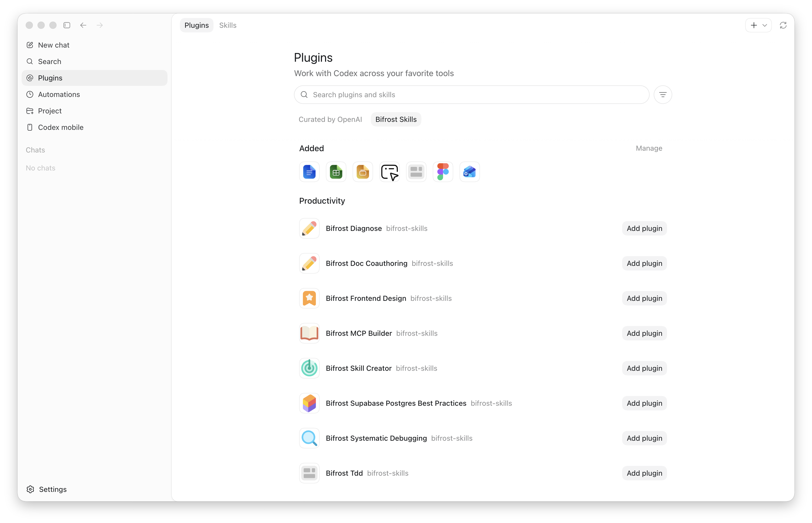
Task: Expand the plus dropdown chevron at top right
Action: coord(764,25)
